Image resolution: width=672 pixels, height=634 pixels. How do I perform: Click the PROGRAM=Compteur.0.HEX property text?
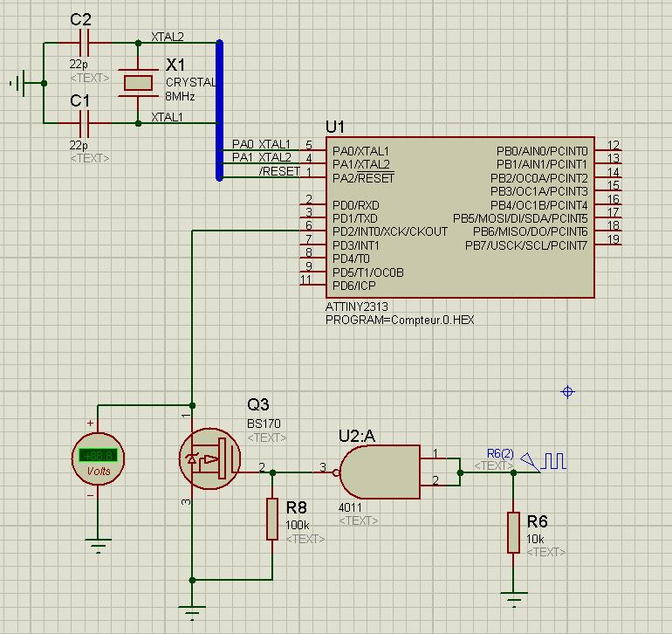pos(400,320)
